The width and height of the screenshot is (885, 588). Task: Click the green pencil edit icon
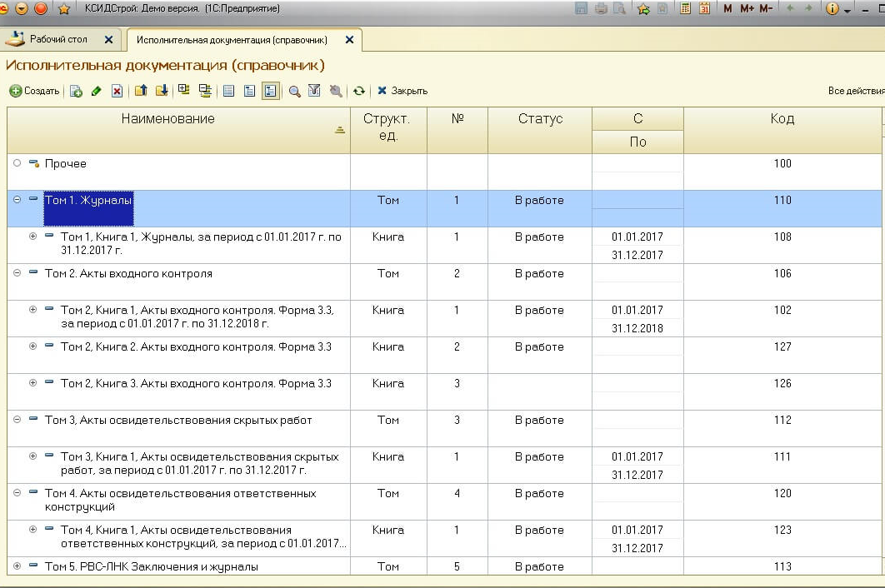97,92
